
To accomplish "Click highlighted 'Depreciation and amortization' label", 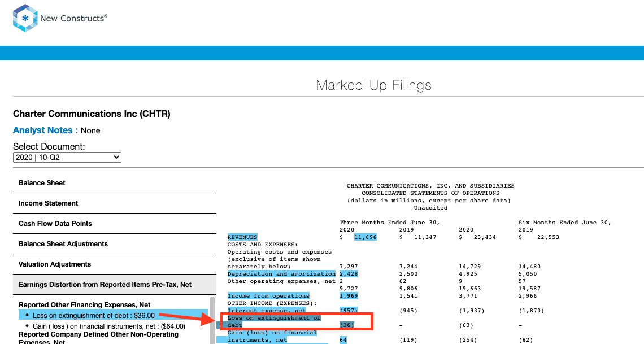I will (281, 274).
